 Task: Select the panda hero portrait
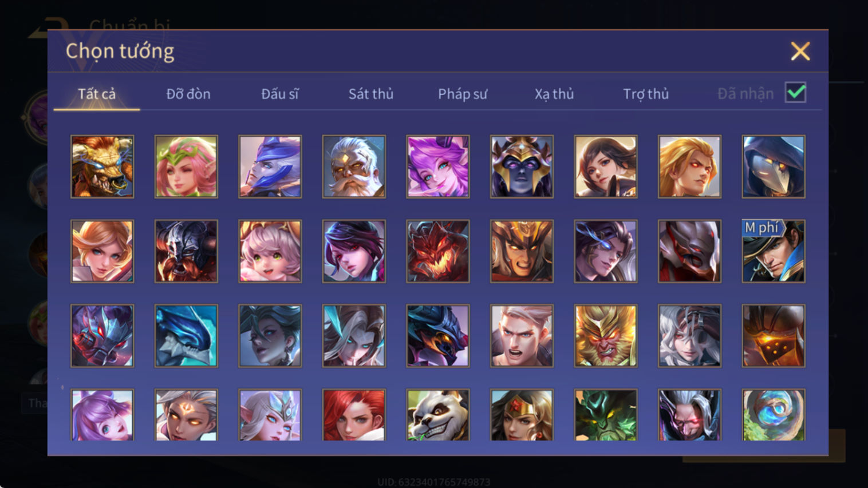(437, 415)
